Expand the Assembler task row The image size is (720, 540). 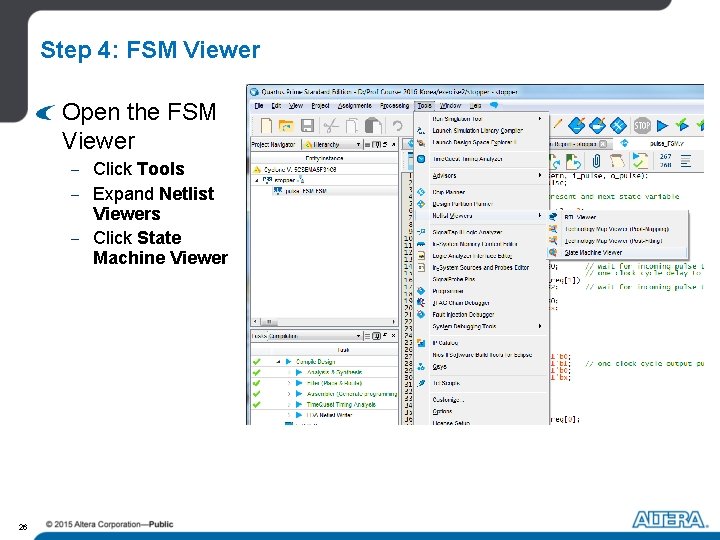289,394
